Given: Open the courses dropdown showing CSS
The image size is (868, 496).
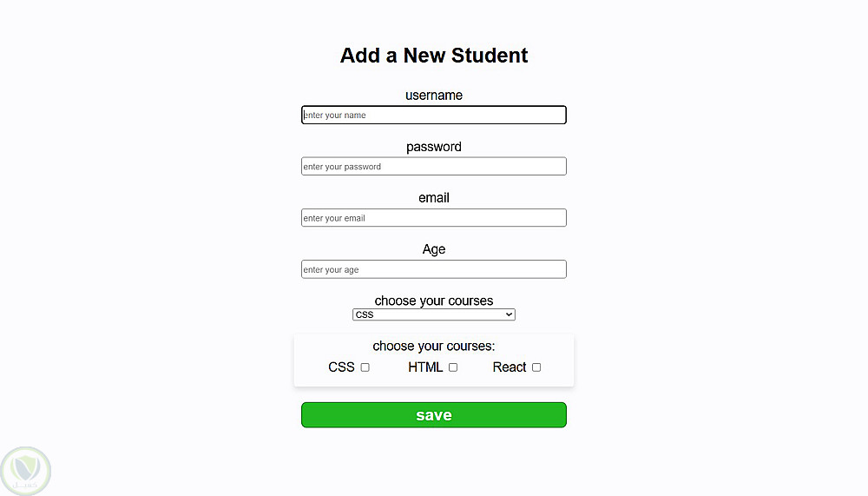Looking at the screenshot, I should [x=434, y=314].
